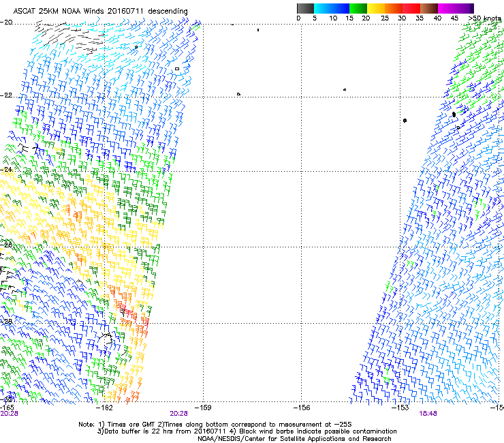Click the 20:28 time label beneath the -165 label
Image resolution: width=504 pixels, height=443 pixels.
(x=9, y=414)
